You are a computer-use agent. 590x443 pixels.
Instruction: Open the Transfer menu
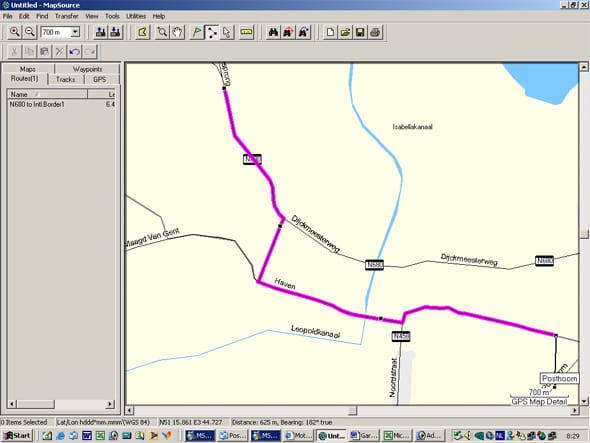click(x=67, y=16)
